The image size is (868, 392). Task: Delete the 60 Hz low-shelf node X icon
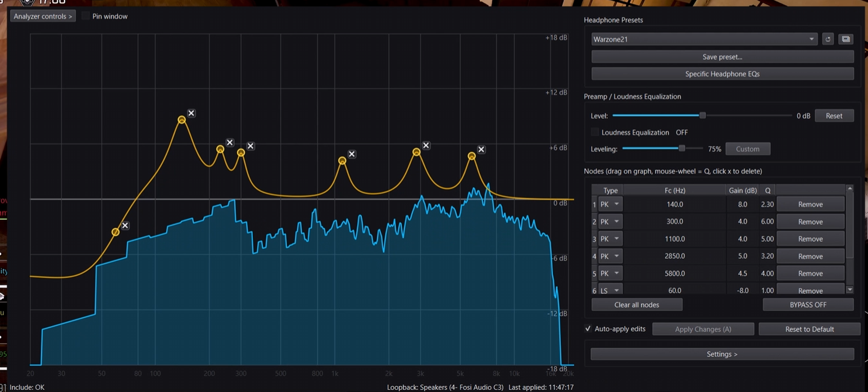pyautogui.click(x=125, y=225)
